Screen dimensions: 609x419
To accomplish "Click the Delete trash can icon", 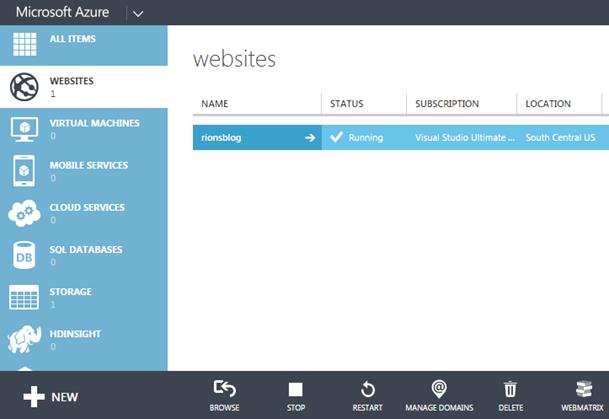I will pos(510,389).
